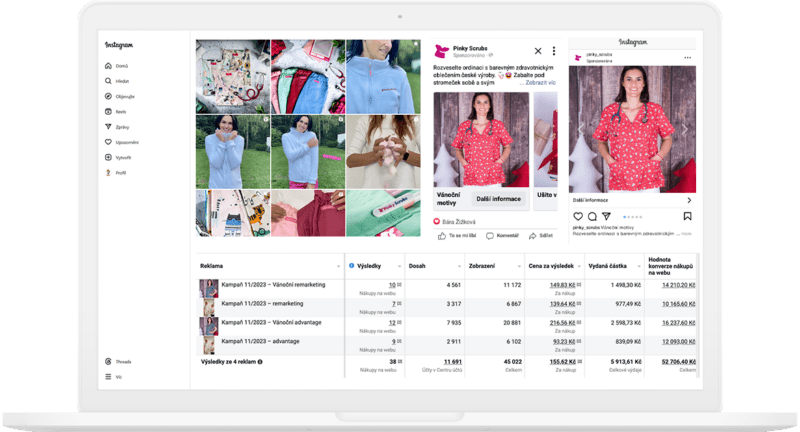The height and width of the screenshot is (432, 800).
Task: Close the Pinky Scrubs Facebook ad
Action: click(x=538, y=51)
